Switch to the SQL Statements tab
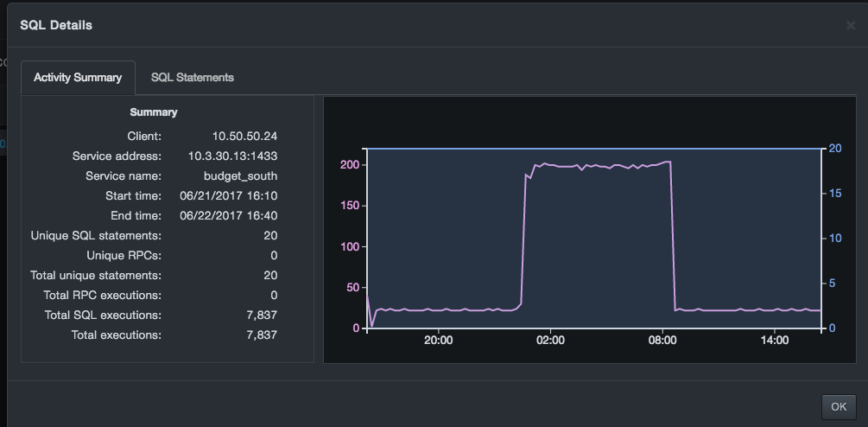This screenshot has height=427, width=868. pyautogui.click(x=192, y=77)
